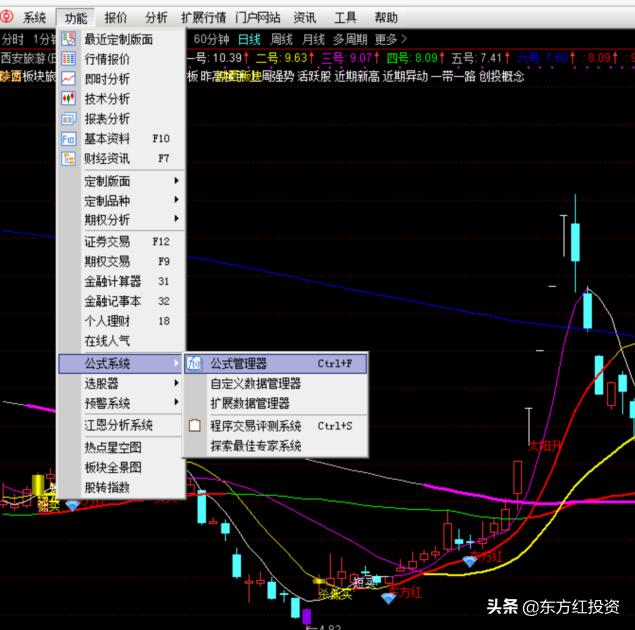This screenshot has width=635, height=630.
Task: Open the 功能 menu
Action: point(76,18)
